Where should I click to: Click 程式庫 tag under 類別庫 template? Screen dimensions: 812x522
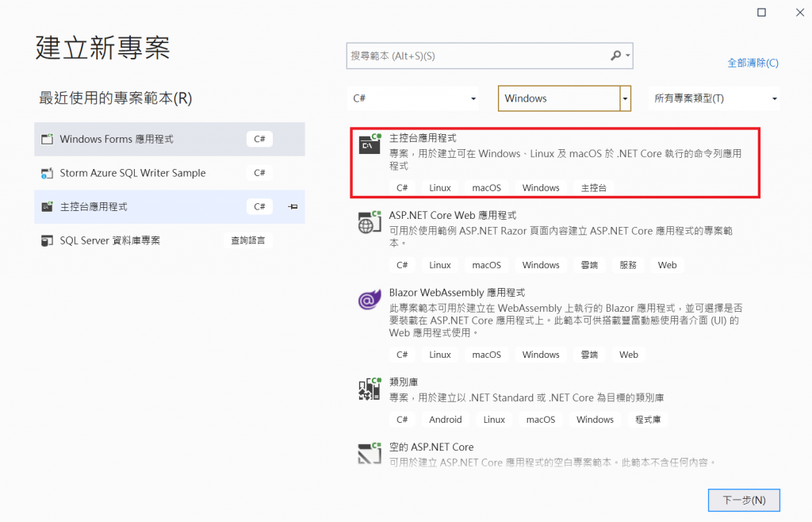(648, 420)
